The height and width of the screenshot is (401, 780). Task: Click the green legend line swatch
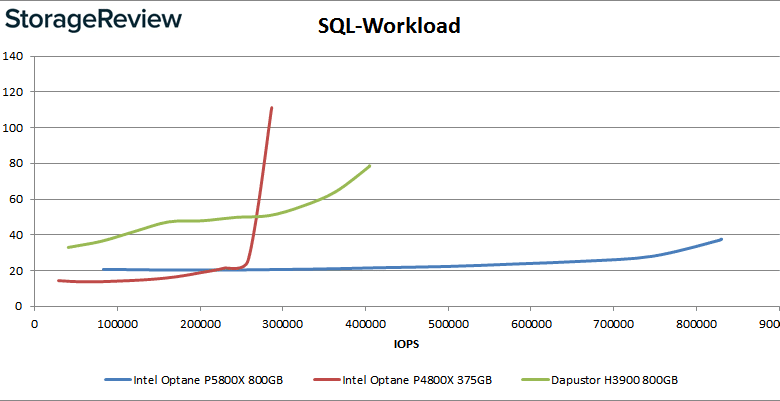pos(535,381)
